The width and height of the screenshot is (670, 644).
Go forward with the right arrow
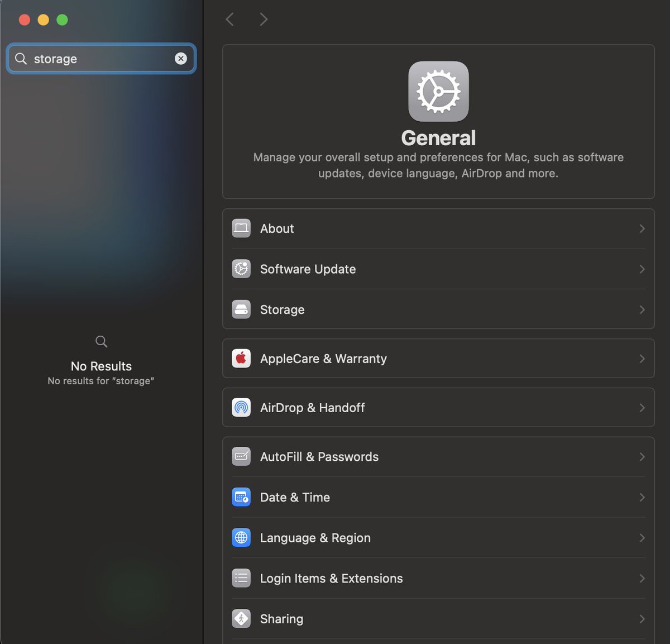click(x=264, y=20)
